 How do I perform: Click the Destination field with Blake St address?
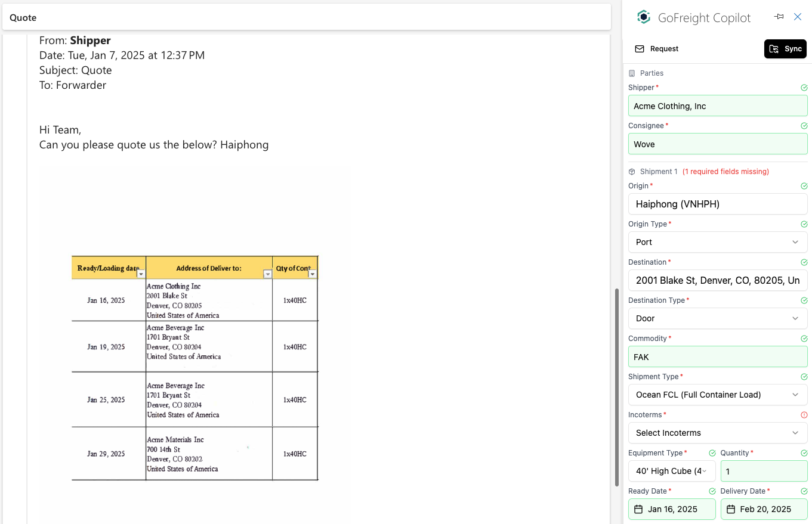pyautogui.click(x=718, y=280)
